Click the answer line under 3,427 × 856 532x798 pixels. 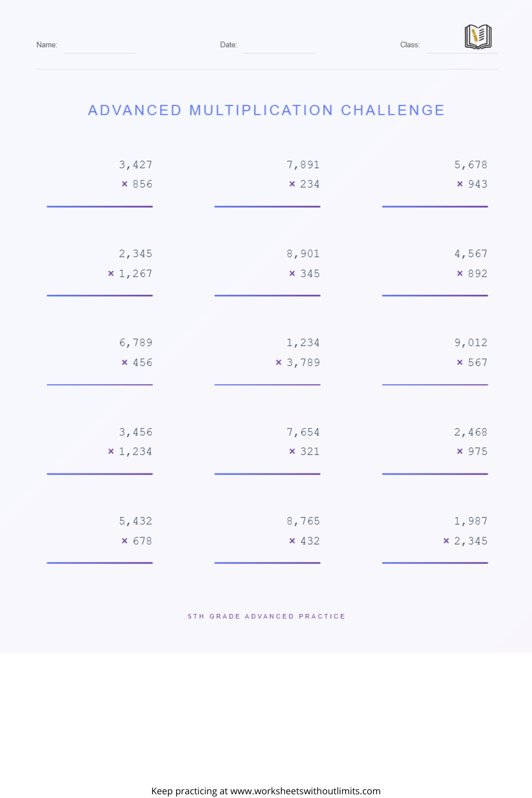[99, 206]
